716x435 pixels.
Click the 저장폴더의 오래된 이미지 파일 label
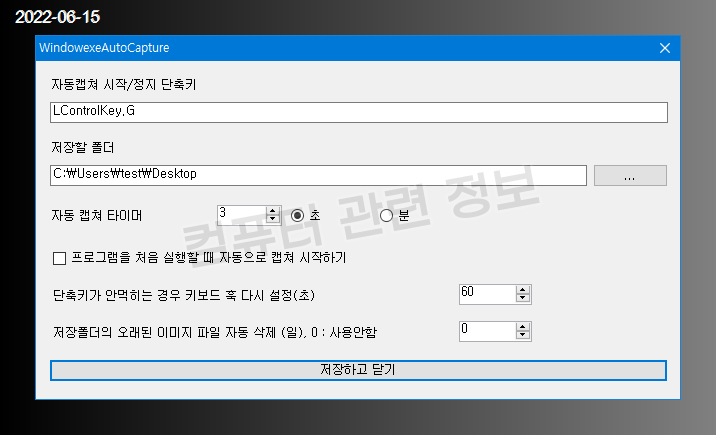pos(215,332)
